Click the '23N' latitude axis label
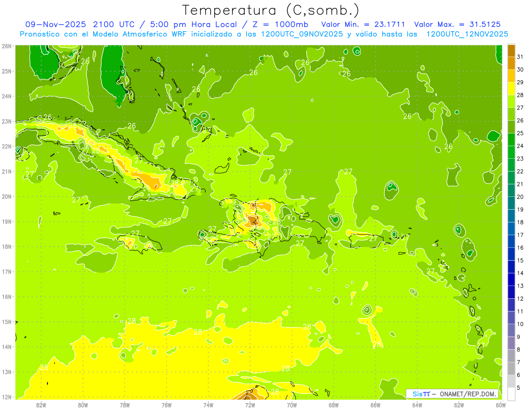Image resolution: width=532 pixels, height=411 pixels. click(x=7, y=121)
